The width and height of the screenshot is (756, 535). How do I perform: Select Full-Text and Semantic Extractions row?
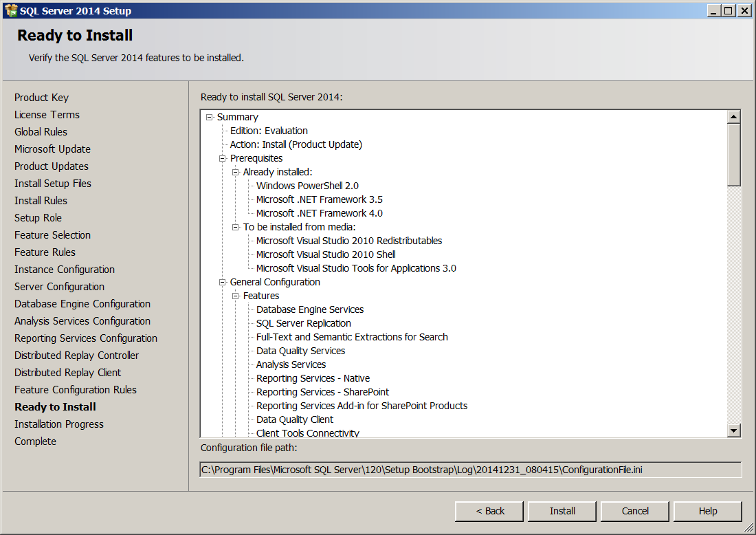coord(352,337)
